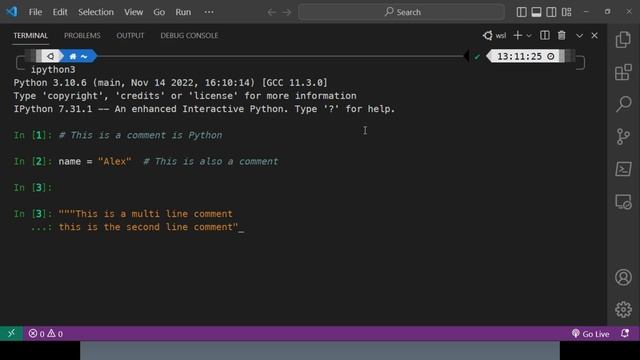This screenshot has width=640, height=360.
Task: Switch to the OUTPUT tab
Action: click(130, 36)
